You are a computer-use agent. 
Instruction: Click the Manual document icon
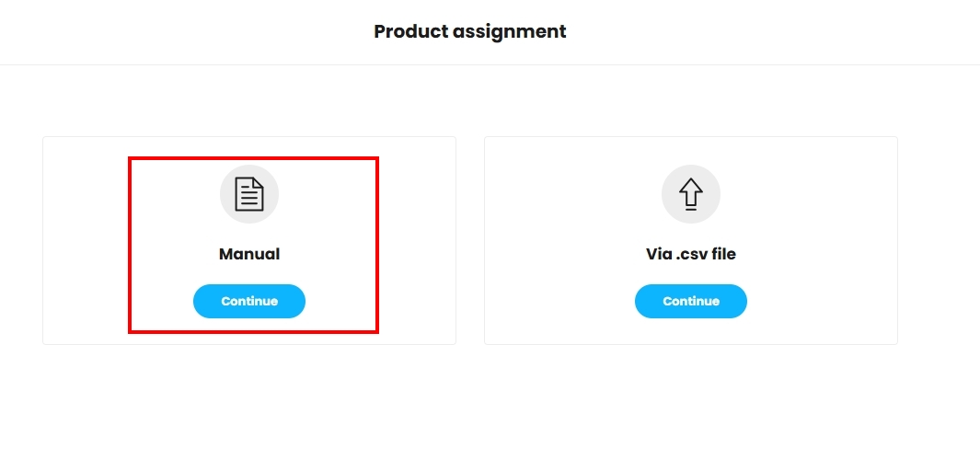(249, 194)
